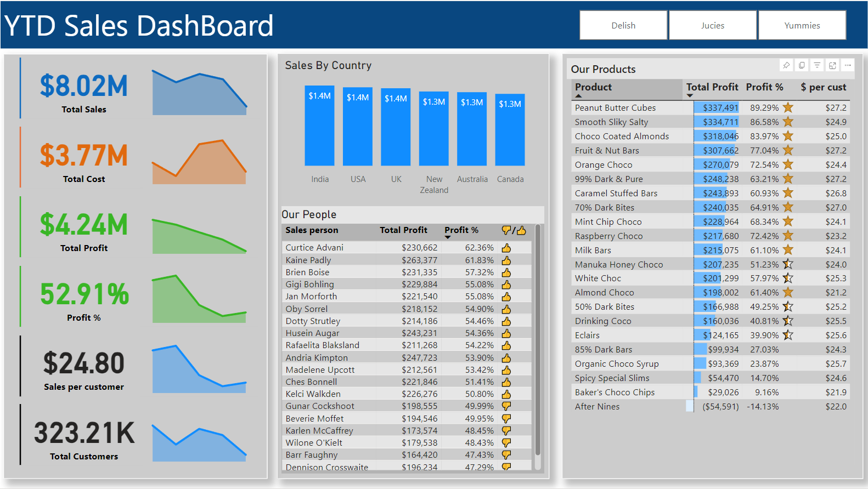Select the Canada bar in the chart
The image size is (868, 489).
coord(510,130)
